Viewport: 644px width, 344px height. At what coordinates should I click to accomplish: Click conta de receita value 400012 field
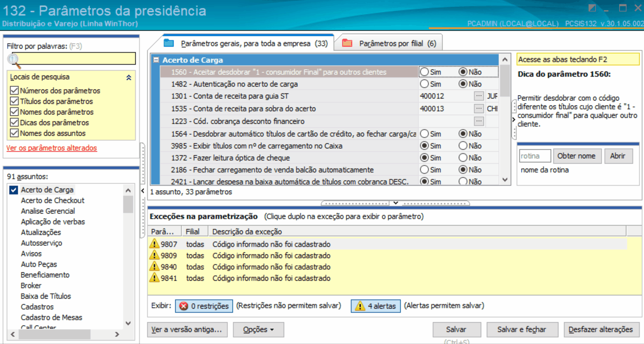pos(445,96)
